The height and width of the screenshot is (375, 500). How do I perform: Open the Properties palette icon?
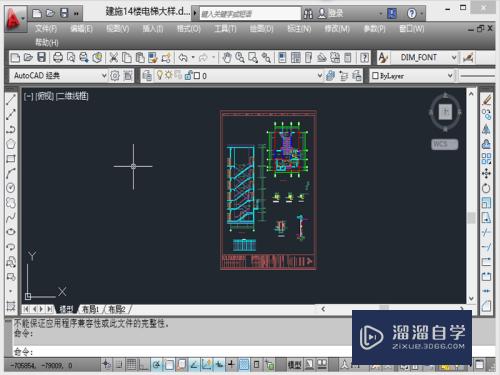282,58
